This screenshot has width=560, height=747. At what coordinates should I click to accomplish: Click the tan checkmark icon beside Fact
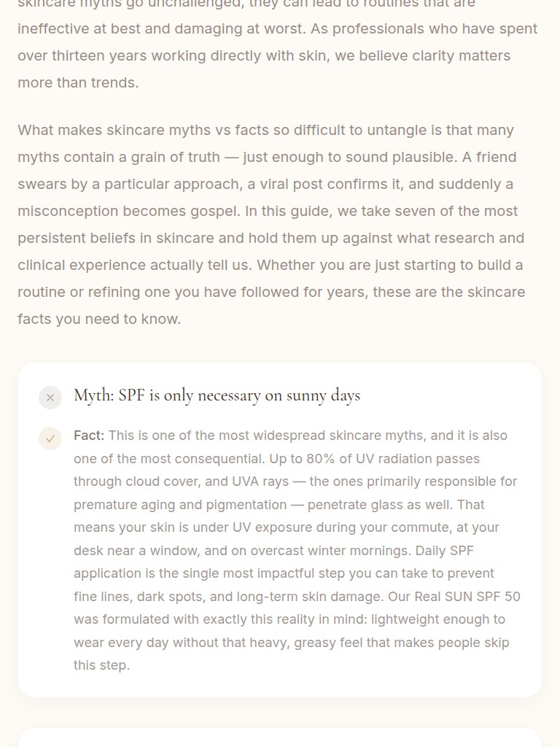click(50, 438)
